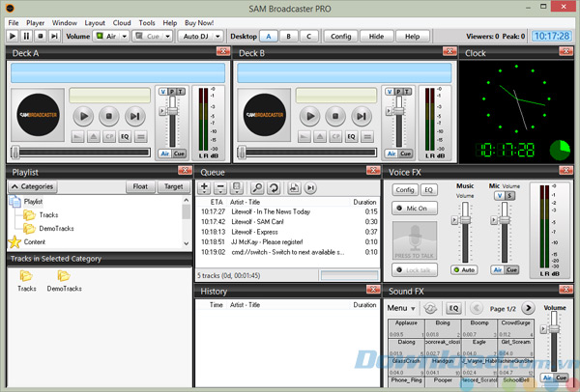
Task: Open the File menu
Action: tap(14, 23)
